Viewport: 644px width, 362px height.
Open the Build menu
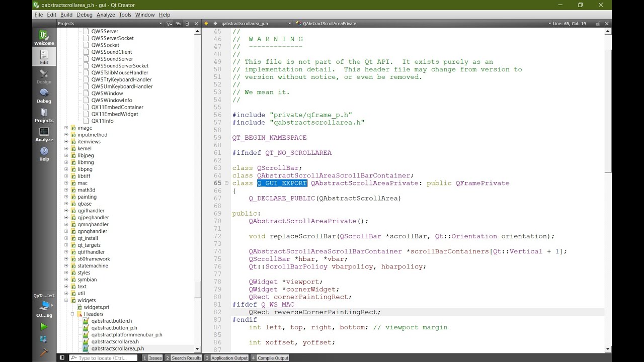pyautogui.click(x=66, y=15)
